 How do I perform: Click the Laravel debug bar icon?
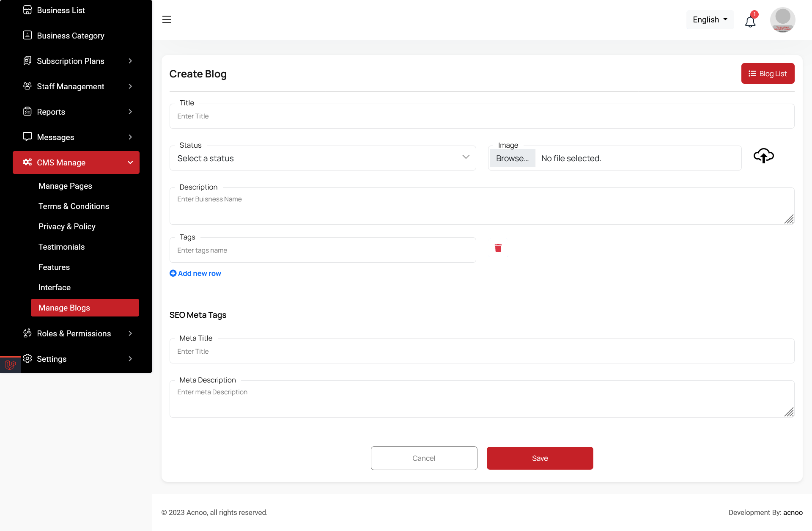click(10, 365)
